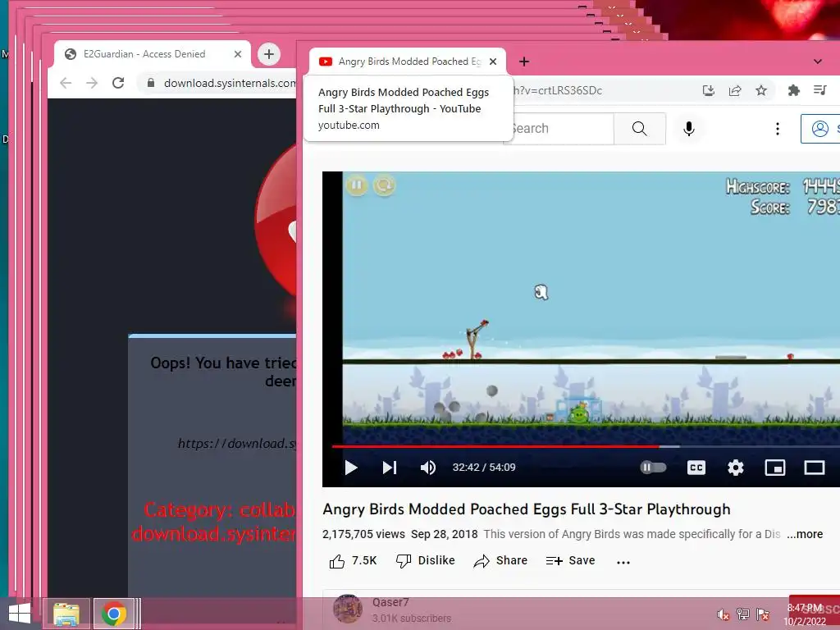This screenshot has height=630, width=840.
Task: Toggle the autoplay switch in the player
Action: [x=653, y=468]
